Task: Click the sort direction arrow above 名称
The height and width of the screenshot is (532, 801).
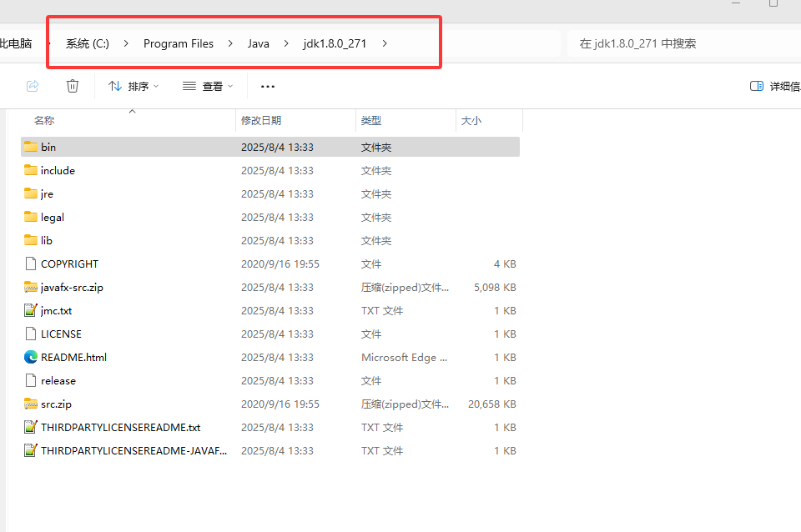Action: click(133, 111)
